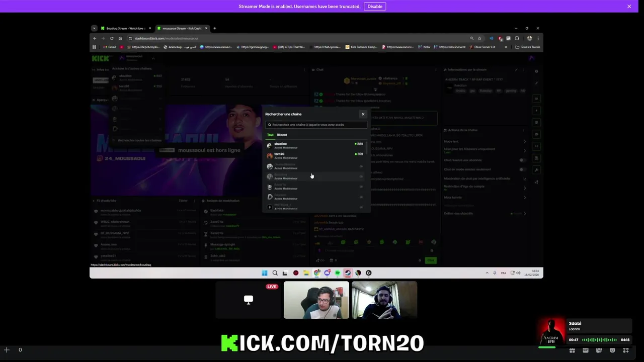Open the 'Kids Summer Camp' bookmark
The width and height of the screenshot is (644, 362).
[361, 47]
